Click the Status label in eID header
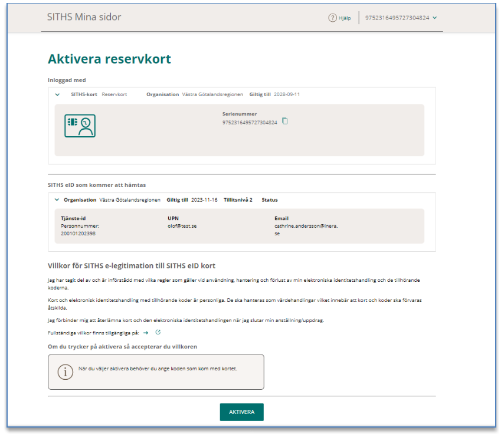 [269, 200]
